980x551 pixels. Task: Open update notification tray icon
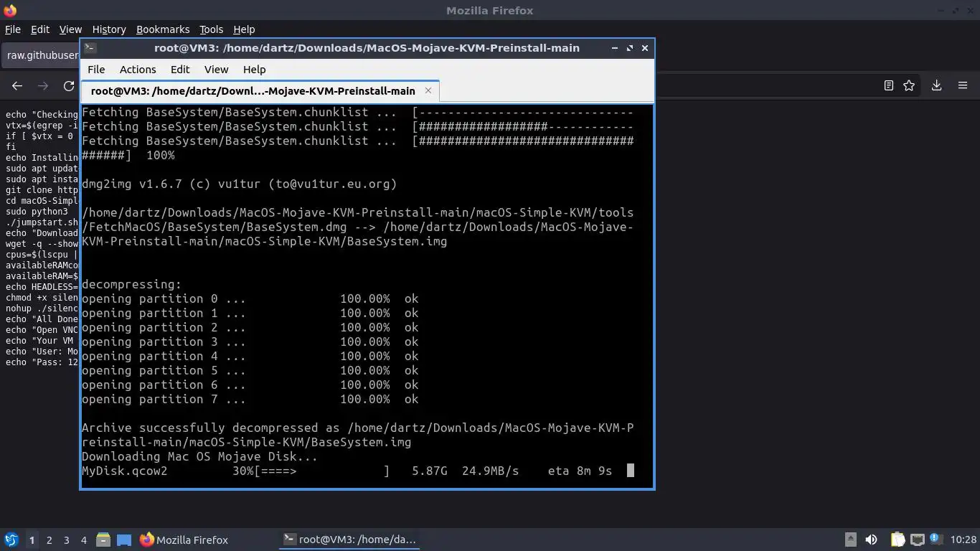click(936, 538)
